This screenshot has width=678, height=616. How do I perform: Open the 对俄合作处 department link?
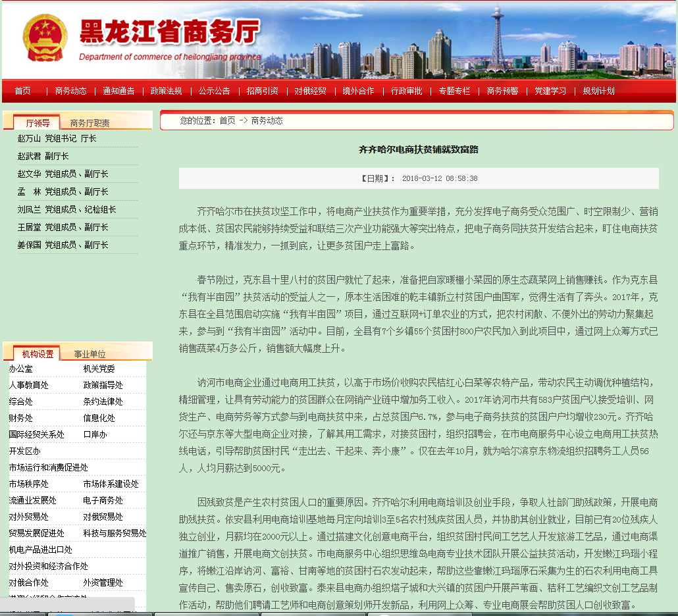(28, 582)
